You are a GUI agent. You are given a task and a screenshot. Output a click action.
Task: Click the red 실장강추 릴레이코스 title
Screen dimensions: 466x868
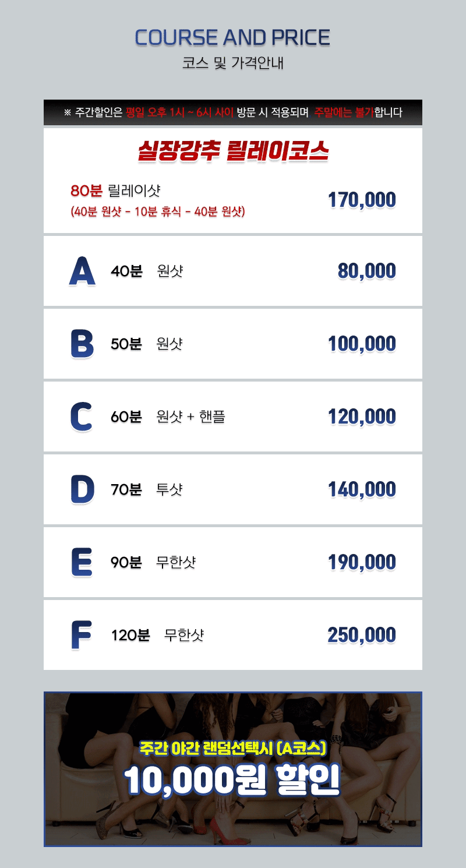233,151
